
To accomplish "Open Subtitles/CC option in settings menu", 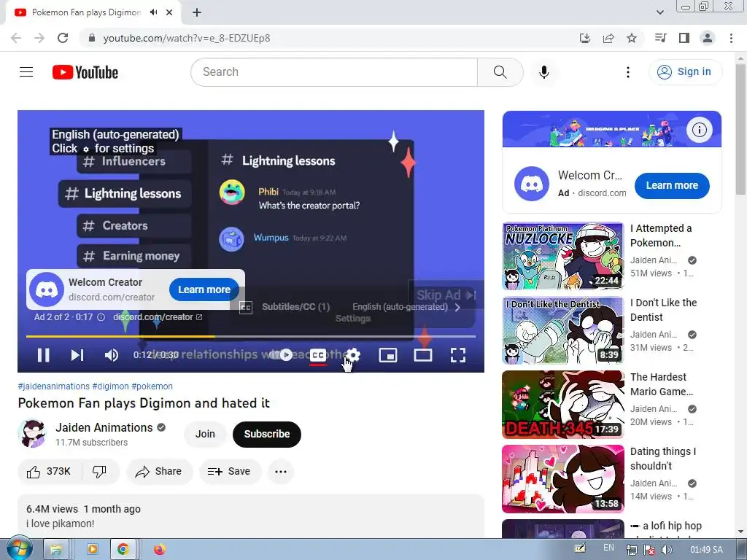I will pos(352,307).
